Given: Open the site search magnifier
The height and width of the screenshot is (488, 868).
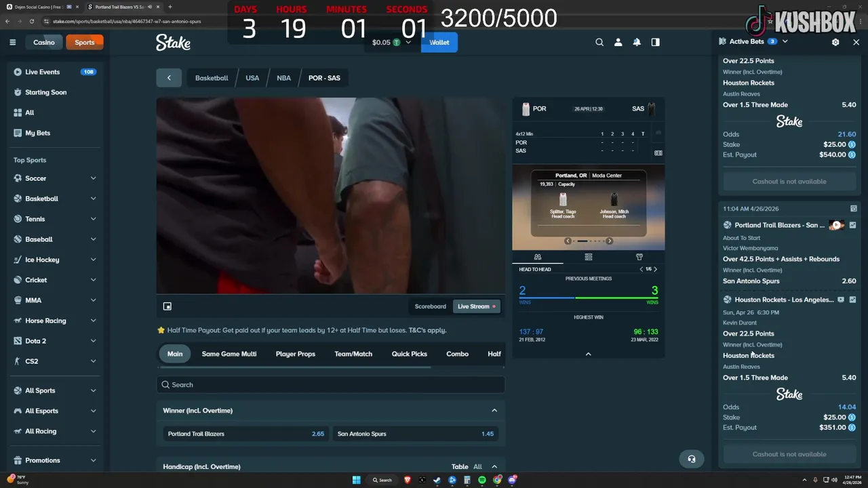Looking at the screenshot, I should [599, 42].
